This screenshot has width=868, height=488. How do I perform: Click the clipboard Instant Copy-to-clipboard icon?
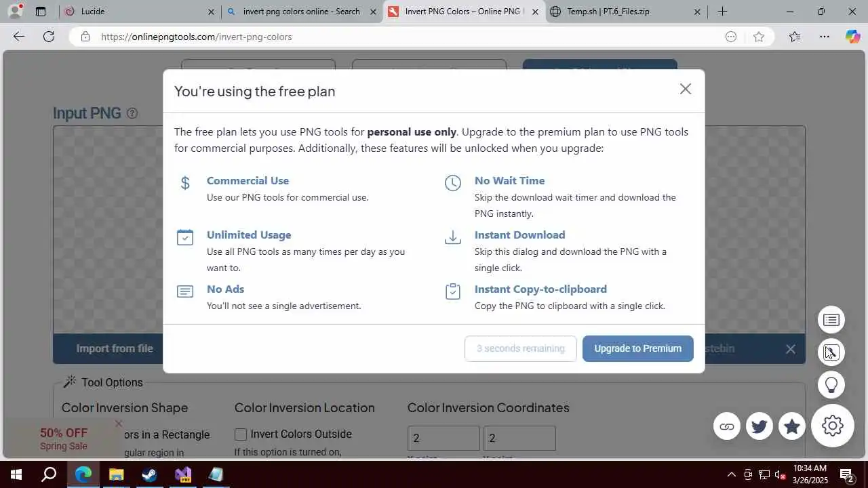452,291
